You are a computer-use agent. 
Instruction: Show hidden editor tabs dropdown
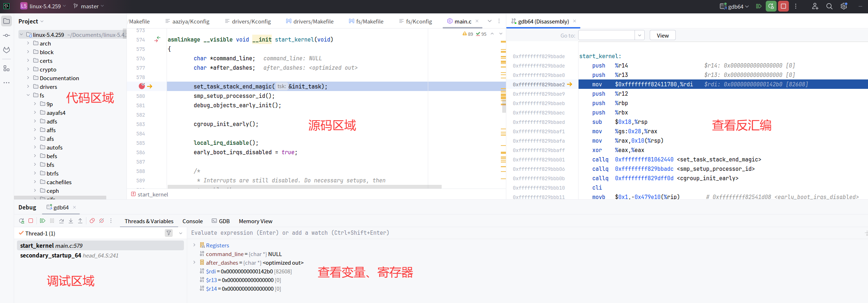coord(490,21)
